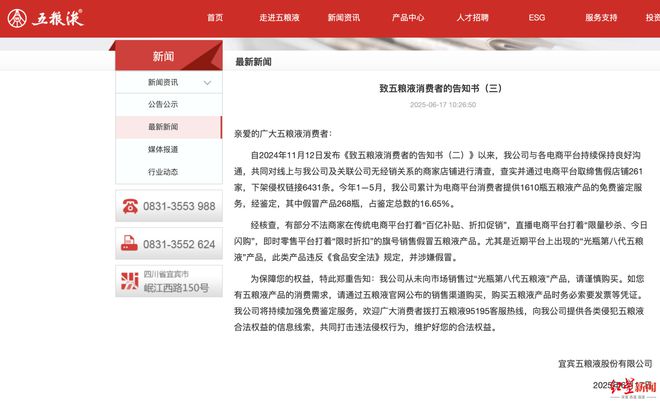Click the article title 致五粮液消费者的告知书（三）
The height and width of the screenshot is (403, 660).
coord(431,88)
